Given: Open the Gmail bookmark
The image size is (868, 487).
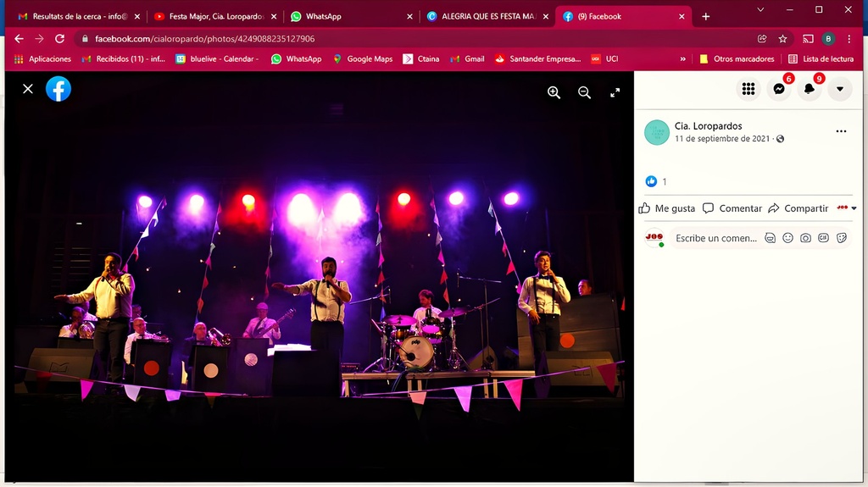Looking at the screenshot, I should [468, 58].
